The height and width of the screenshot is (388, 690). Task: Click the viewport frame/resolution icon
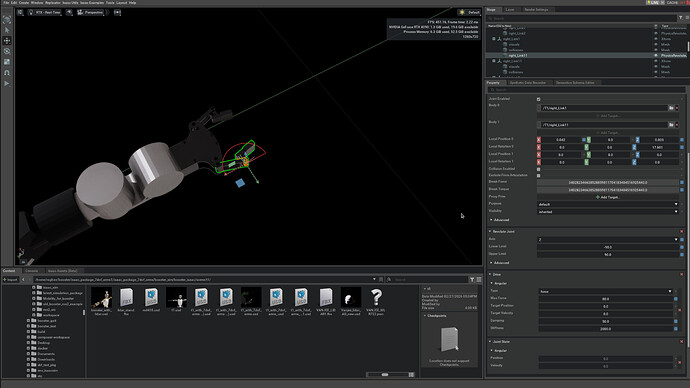(117, 12)
